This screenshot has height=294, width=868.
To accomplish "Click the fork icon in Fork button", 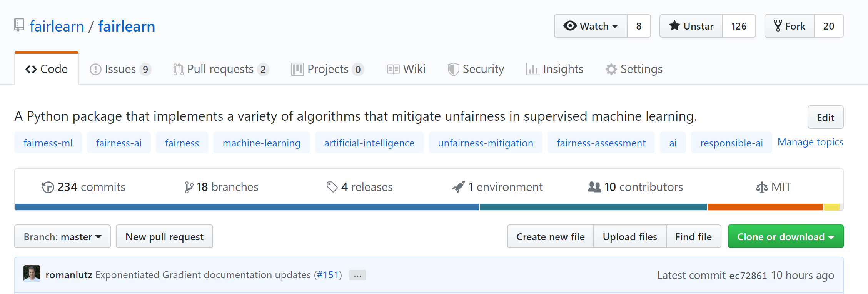I will coord(778,26).
